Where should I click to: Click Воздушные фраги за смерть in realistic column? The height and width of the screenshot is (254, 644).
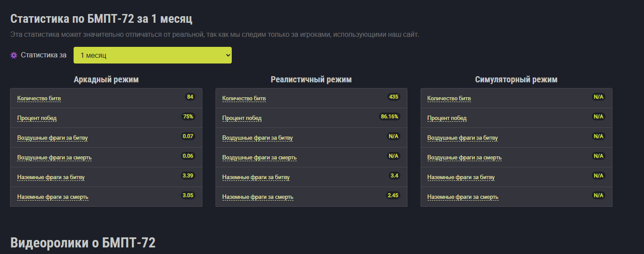[x=259, y=158]
